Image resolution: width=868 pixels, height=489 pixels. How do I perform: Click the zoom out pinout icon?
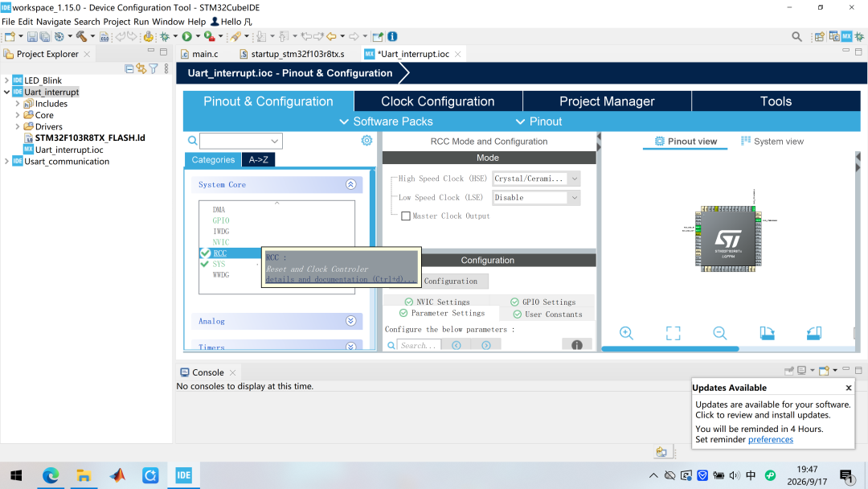coord(719,333)
